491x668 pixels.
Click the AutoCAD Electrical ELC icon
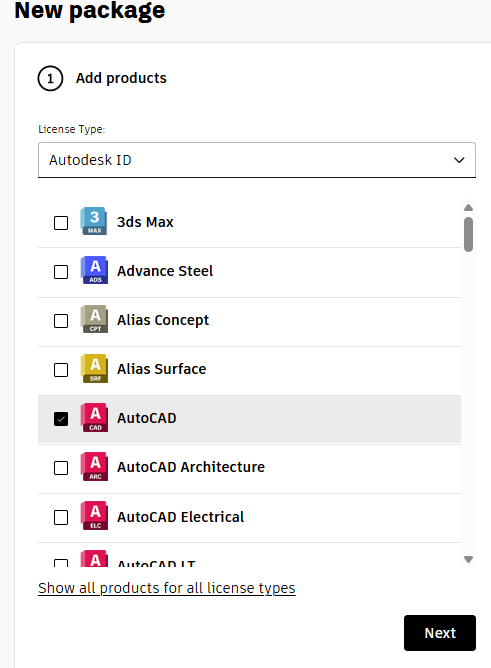[x=94, y=516]
